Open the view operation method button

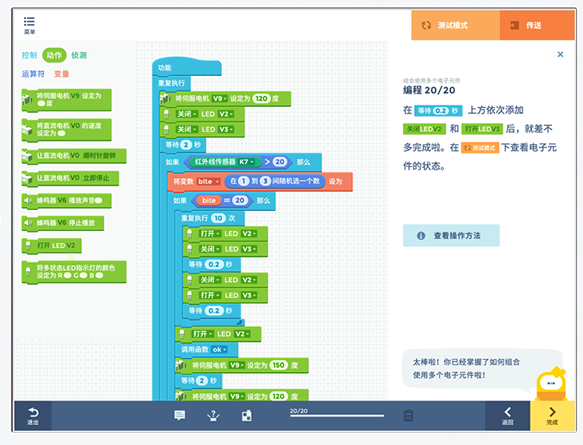[x=451, y=235]
